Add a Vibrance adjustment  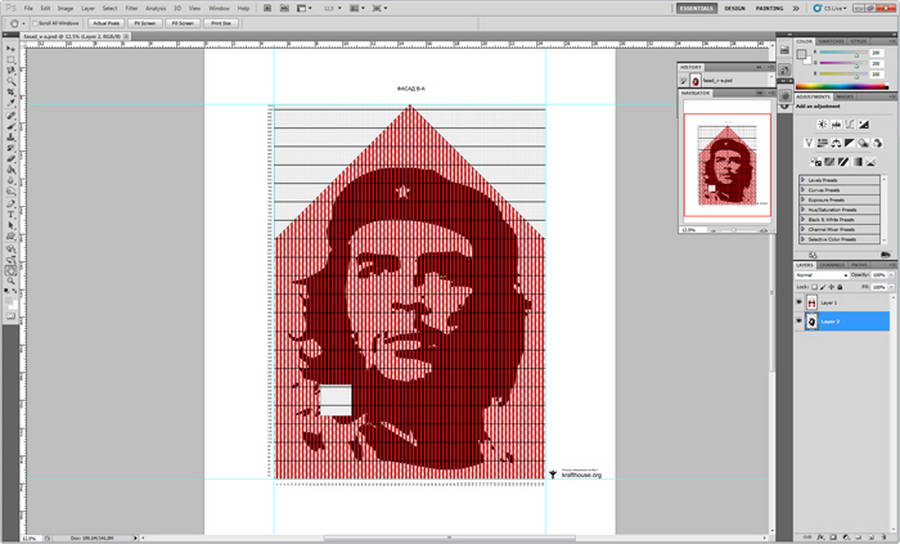click(x=809, y=143)
